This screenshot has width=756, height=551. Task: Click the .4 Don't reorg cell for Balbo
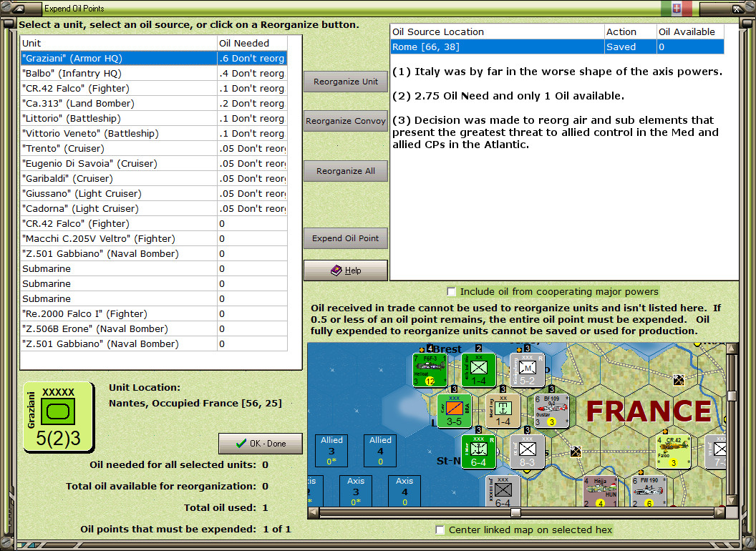[x=252, y=73]
